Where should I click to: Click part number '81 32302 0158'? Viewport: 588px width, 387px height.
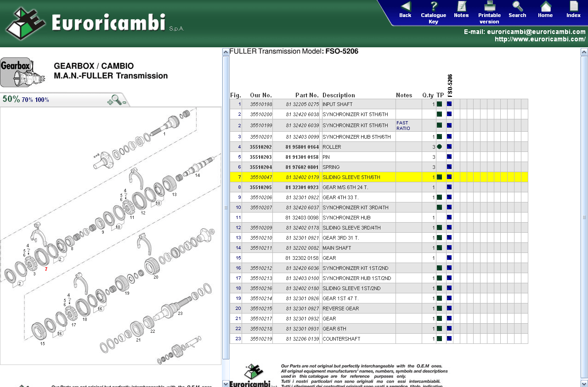click(302, 258)
